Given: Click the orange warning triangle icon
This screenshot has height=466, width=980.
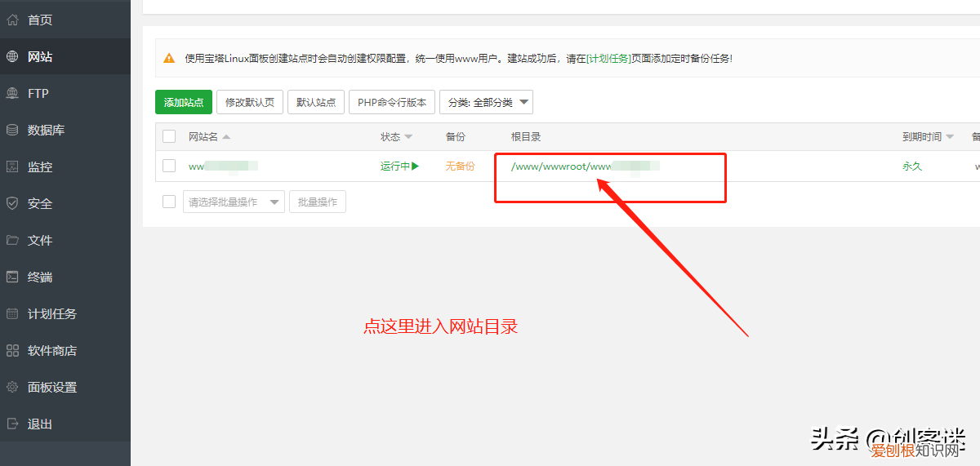Looking at the screenshot, I should pos(169,59).
